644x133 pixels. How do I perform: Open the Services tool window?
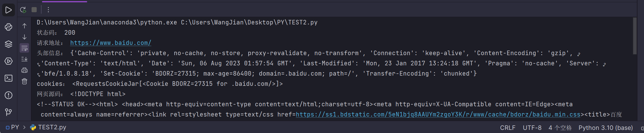(x=9, y=61)
